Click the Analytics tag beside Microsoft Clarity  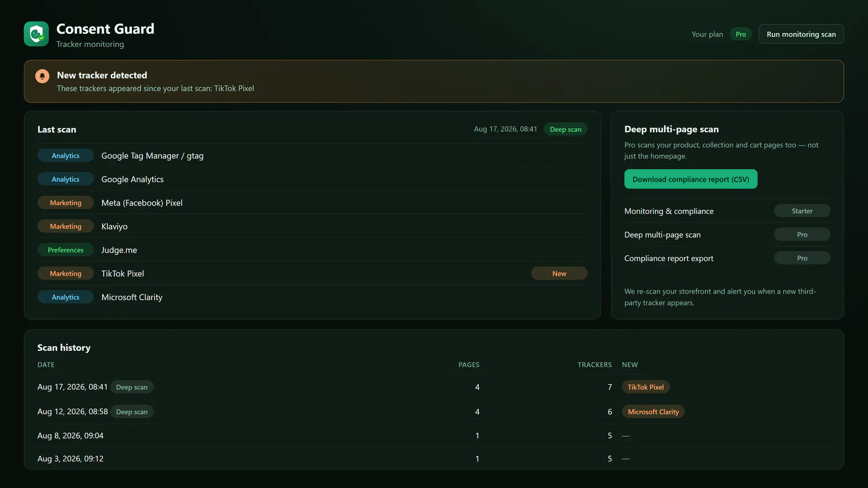66,297
